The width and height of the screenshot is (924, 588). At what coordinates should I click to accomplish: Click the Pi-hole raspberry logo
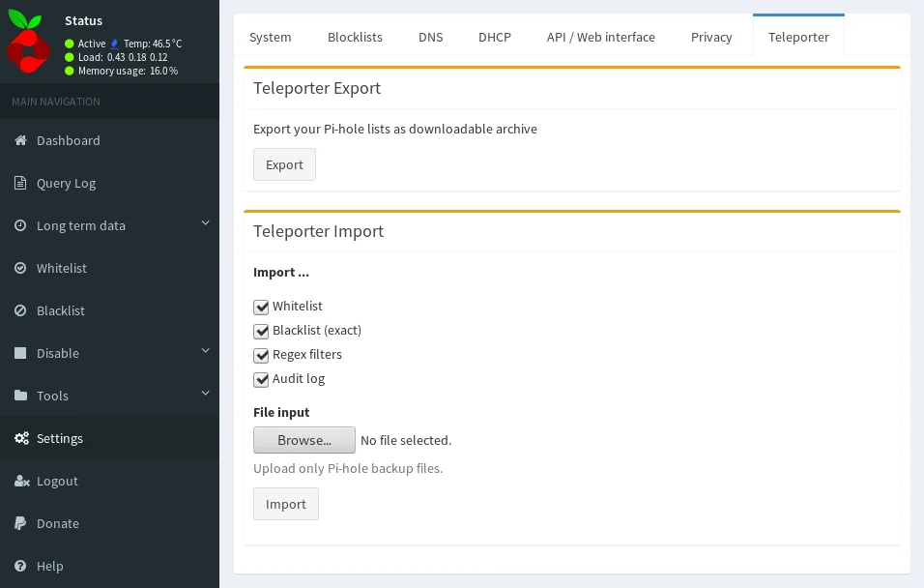tap(28, 41)
